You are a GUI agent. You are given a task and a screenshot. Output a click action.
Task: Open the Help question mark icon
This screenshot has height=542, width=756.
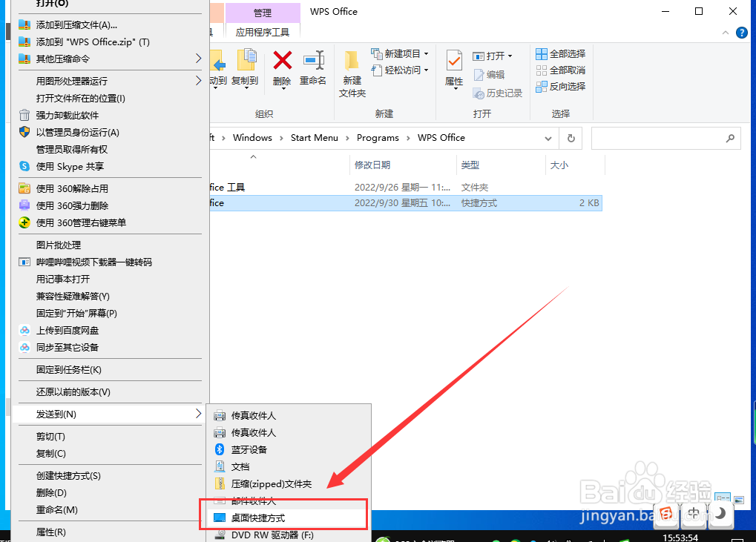[x=742, y=33]
